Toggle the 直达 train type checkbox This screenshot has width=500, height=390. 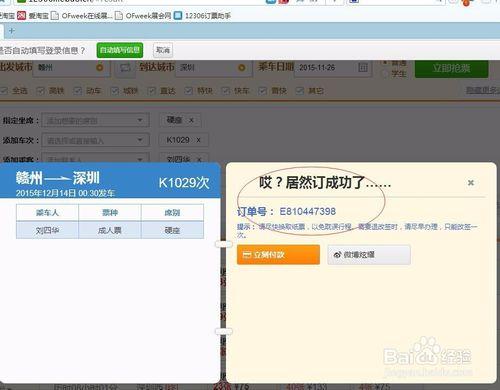(152, 90)
